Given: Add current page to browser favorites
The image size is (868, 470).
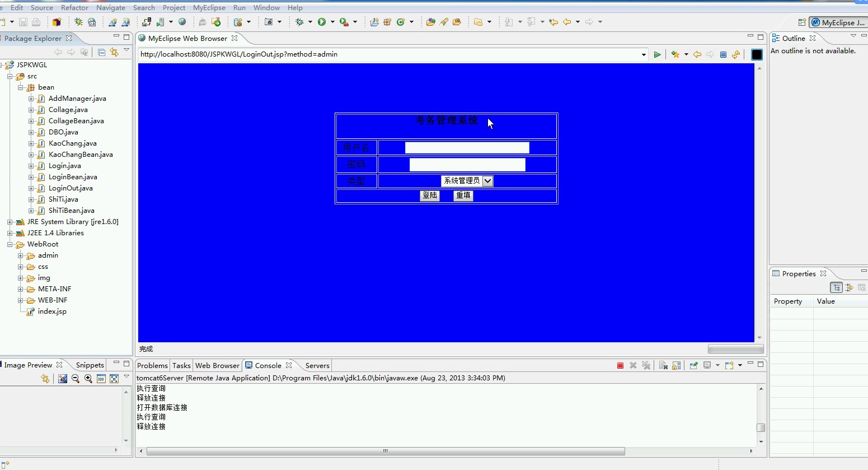Looking at the screenshot, I should [x=675, y=54].
